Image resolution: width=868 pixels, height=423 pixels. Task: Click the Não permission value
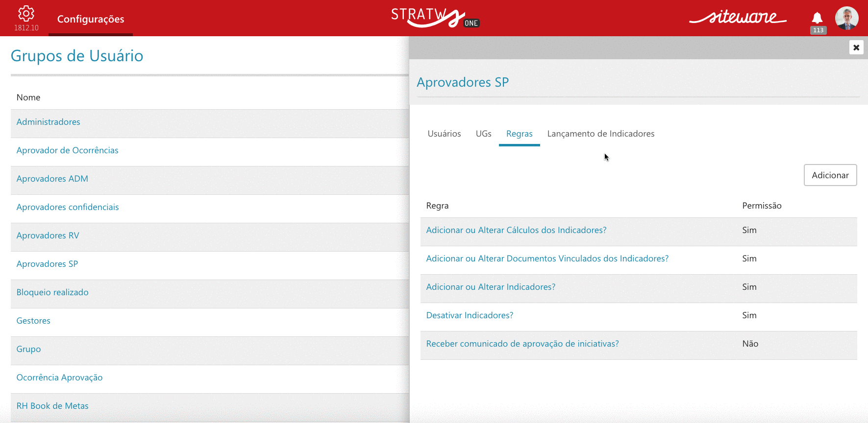750,344
